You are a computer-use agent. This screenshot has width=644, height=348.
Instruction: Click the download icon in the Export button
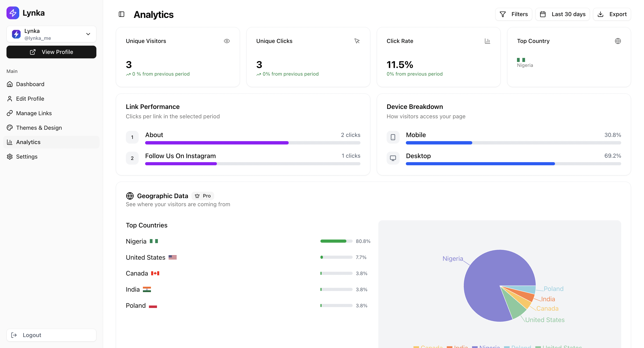[600, 14]
